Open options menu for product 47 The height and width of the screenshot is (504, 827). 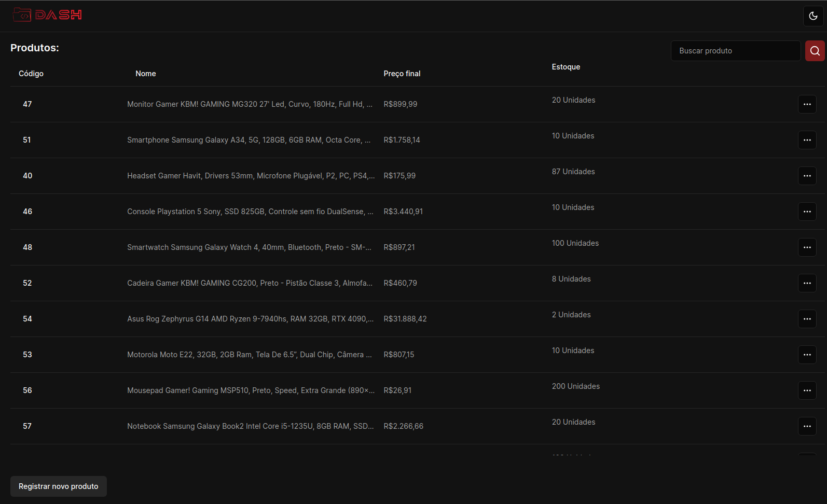(x=807, y=104)
